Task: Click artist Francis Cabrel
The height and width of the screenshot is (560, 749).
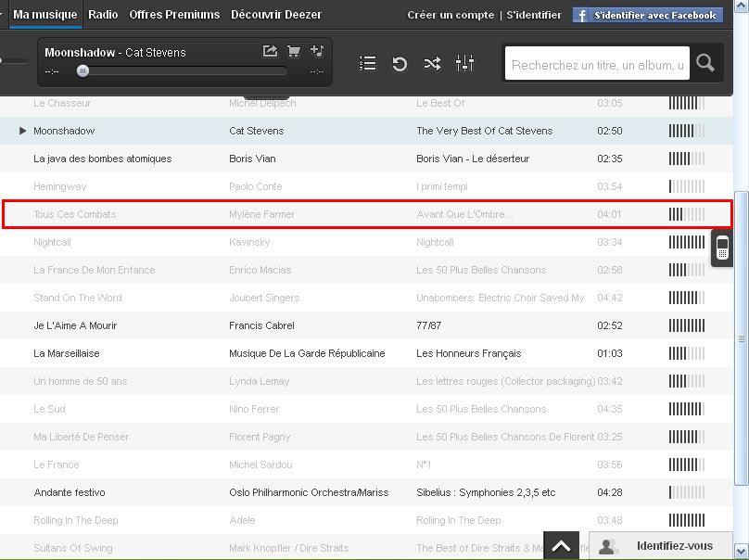Action: (261, 325)
